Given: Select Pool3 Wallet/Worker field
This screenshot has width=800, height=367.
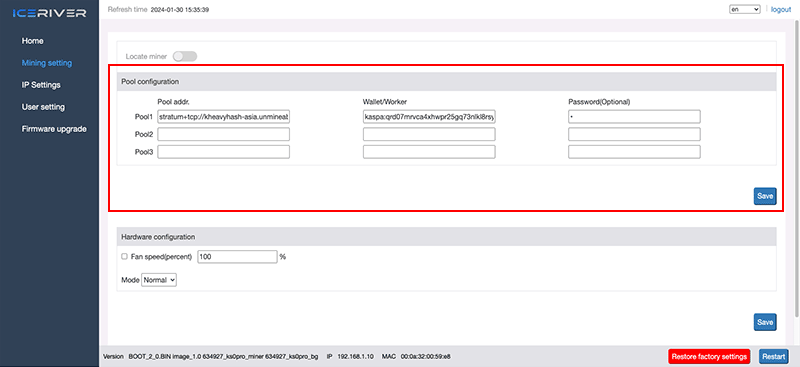Looking at the screenshot, I should (x=429, y=152).
